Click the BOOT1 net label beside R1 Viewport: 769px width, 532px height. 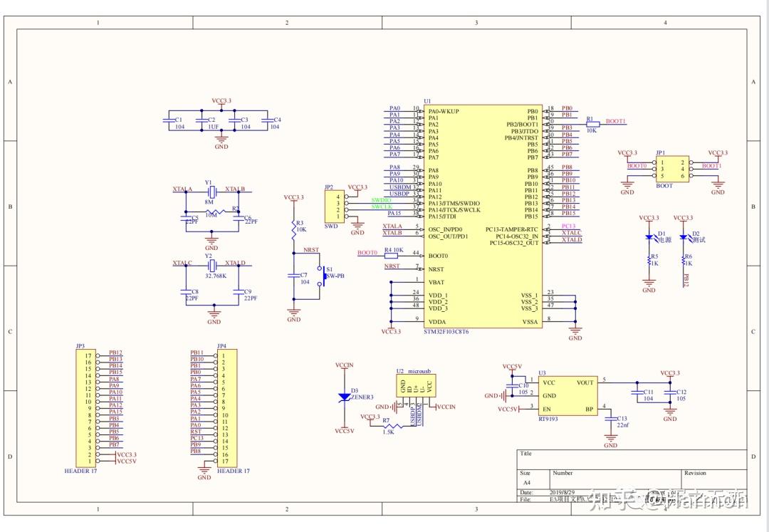(x=615, y=121)
